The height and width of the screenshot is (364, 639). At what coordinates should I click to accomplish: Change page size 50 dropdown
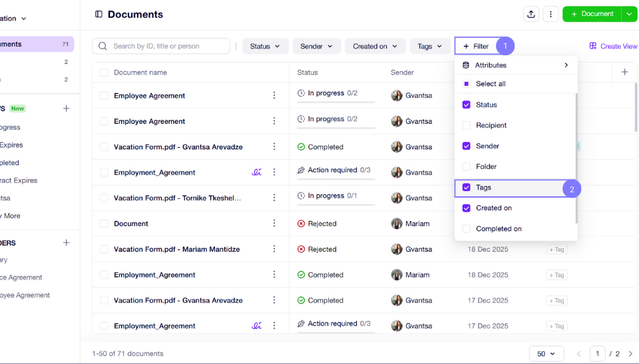click(x=546, y=354)
